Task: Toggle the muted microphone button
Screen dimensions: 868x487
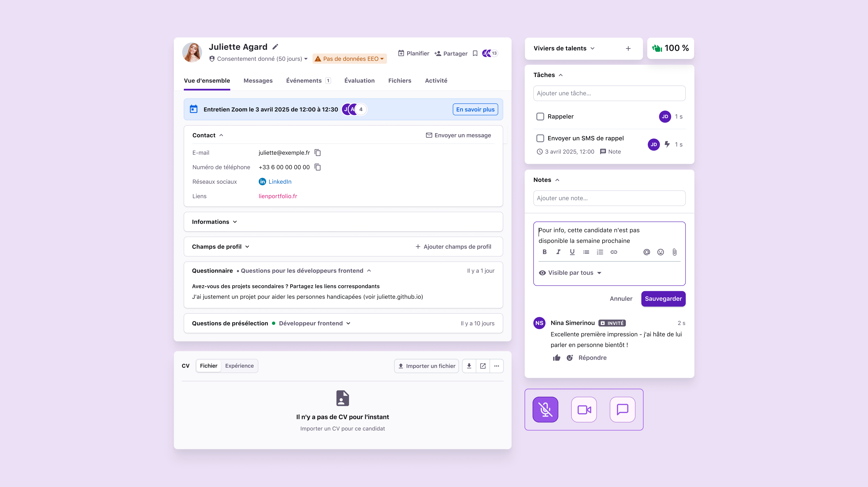Action: click(545, 410)
